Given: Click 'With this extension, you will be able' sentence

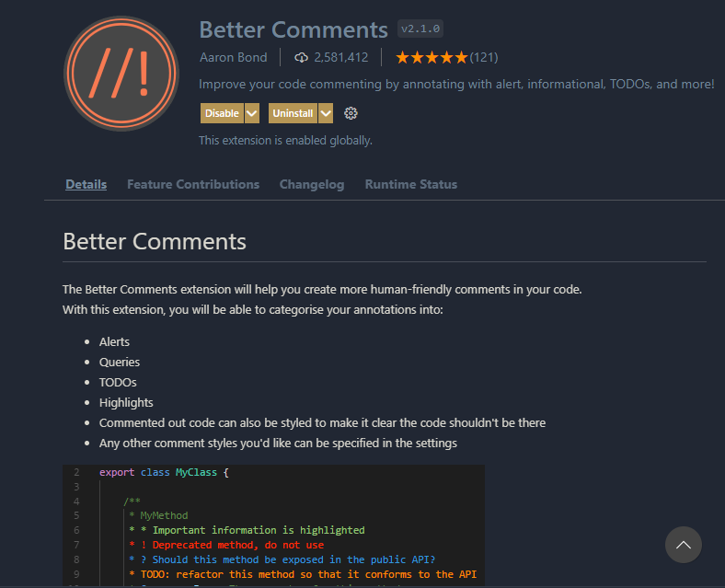Looking at the screenshot, I should click(252, 310).
